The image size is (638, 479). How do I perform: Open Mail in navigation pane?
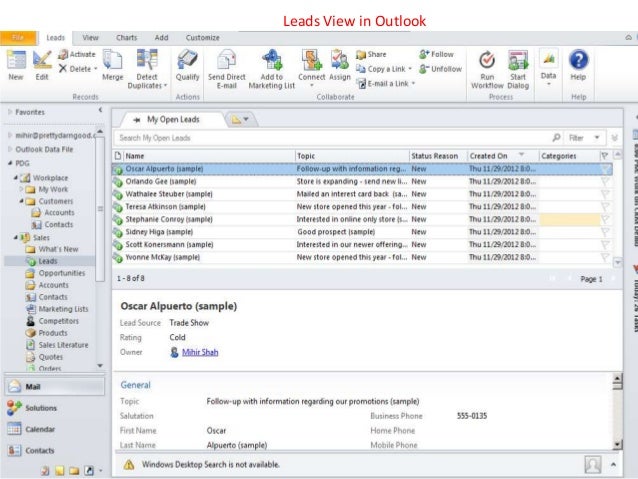(x=55, y=386)
